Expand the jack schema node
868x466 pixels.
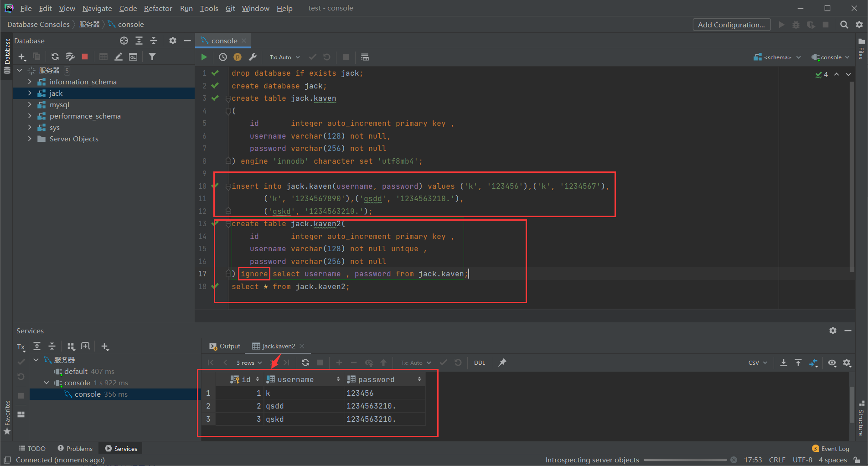[30, 93]
